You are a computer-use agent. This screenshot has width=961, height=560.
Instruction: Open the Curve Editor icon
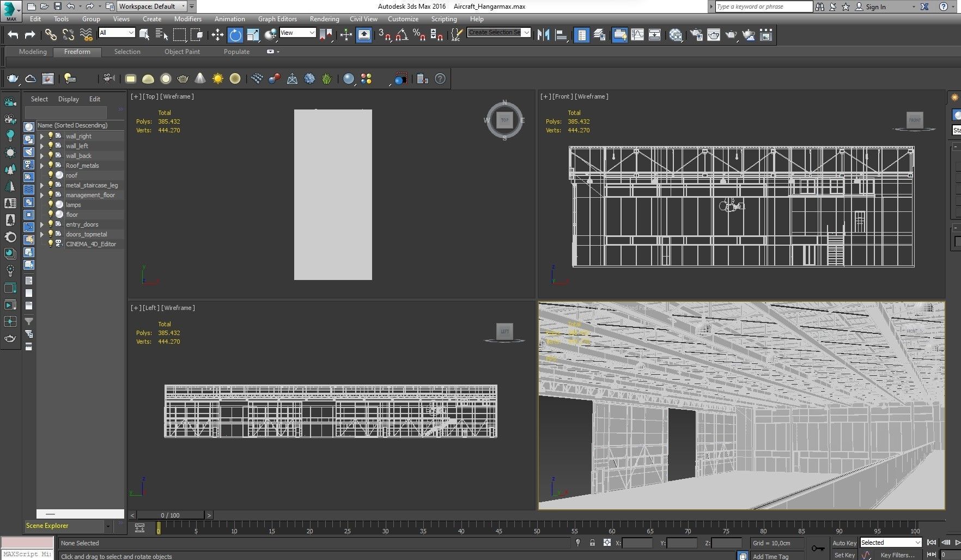(637, 35)
